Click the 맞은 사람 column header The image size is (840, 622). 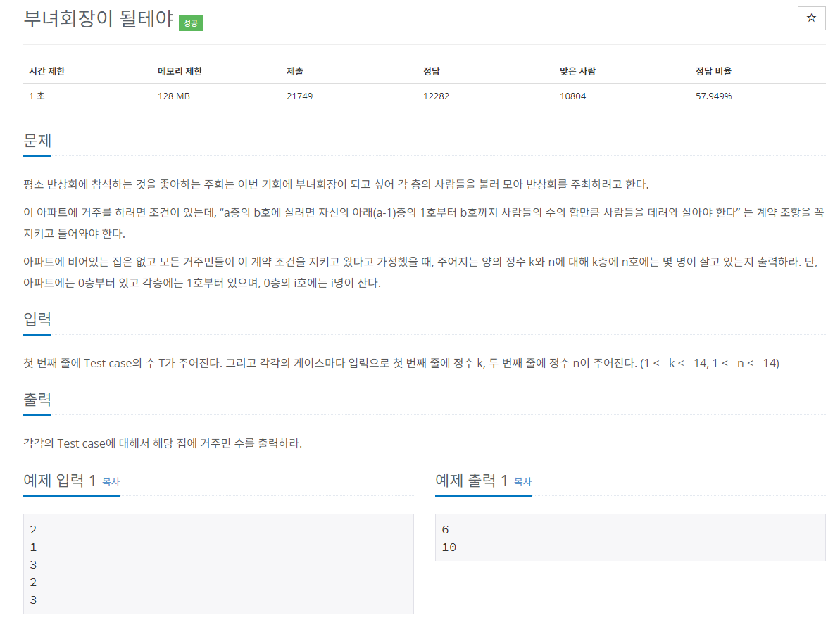coord(577,71)
